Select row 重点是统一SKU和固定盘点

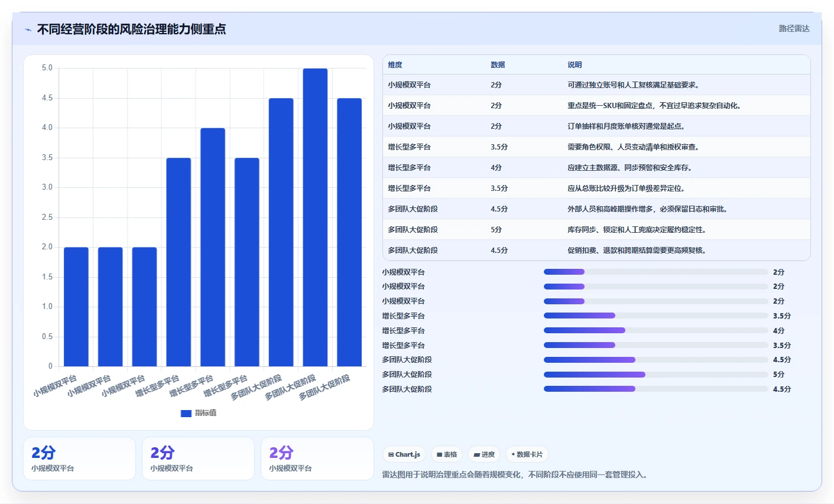point(596,106)
